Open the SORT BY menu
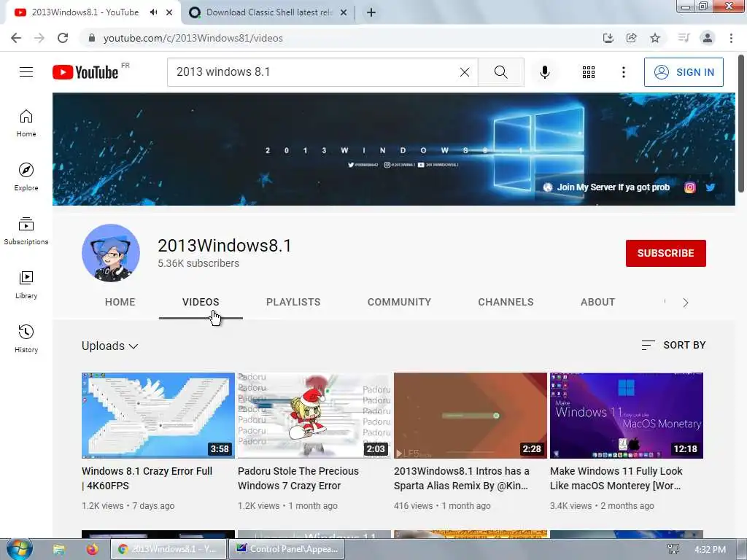The height and width of the screenshot is (560, 747). tap(673, 345)
